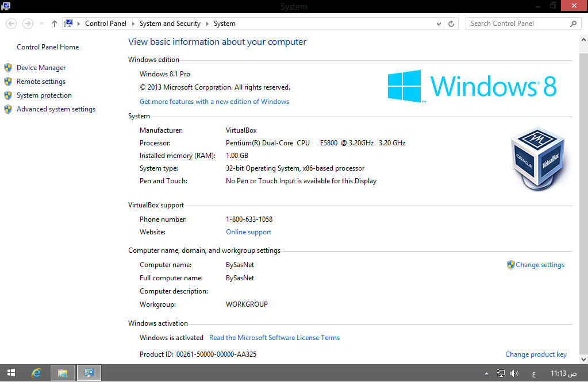The image size is (588, 382).
Task: Click shield icon beside System protection
Action: coord(8,95)
